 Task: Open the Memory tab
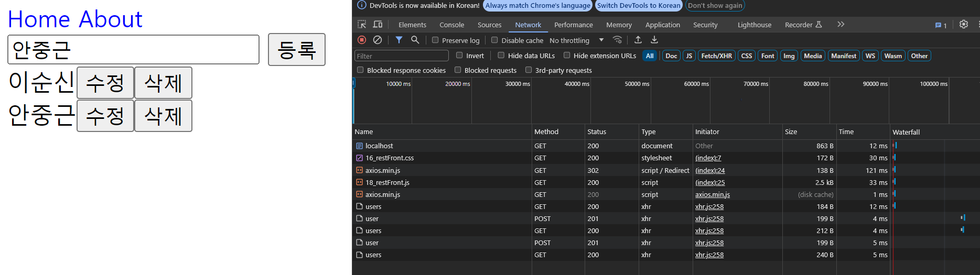[x=619, y=25]
